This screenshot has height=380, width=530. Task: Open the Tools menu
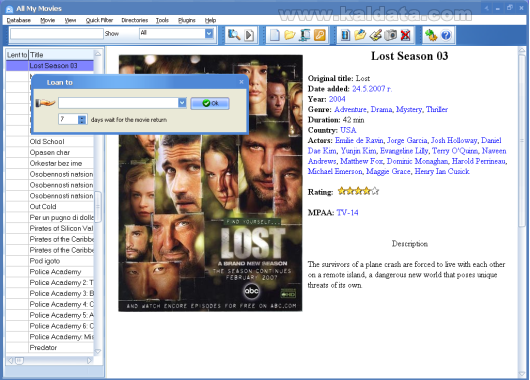(x=162, y=20)
